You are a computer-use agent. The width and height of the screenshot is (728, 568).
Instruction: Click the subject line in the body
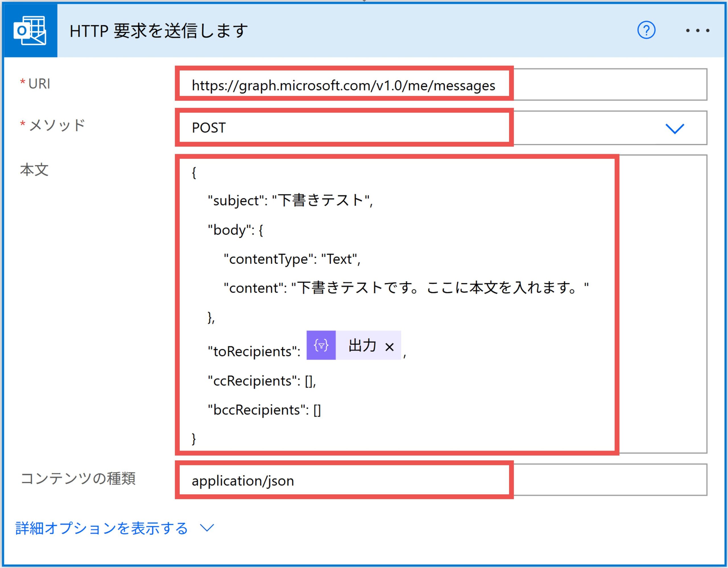[x=290, y=200]
